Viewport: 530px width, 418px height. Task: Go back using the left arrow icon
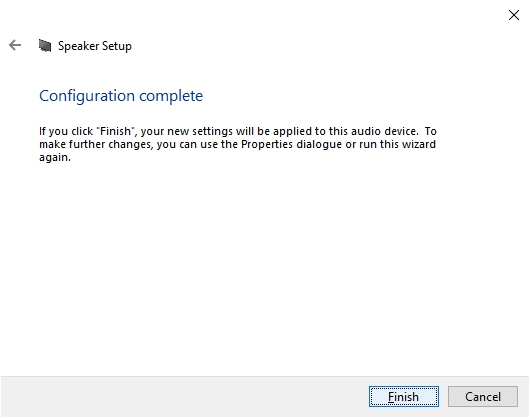15,45
